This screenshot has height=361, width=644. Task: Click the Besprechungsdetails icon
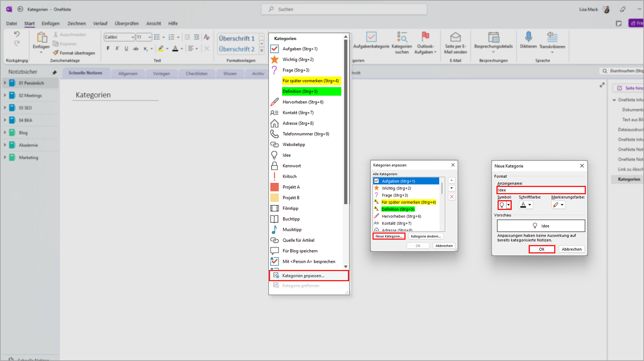click(494, 37)
